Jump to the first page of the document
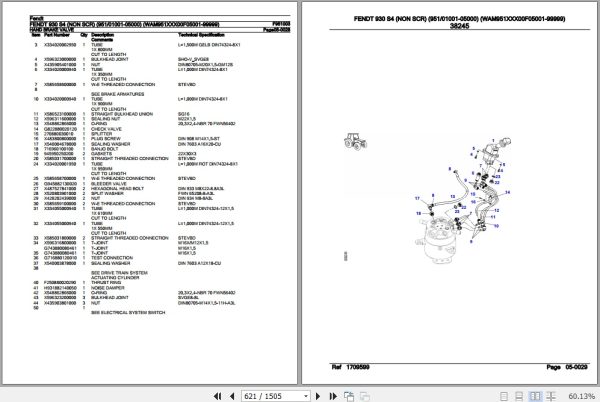The height and width of the screenshot is (402, 600). pyautogui.click(x=217, y=396)
